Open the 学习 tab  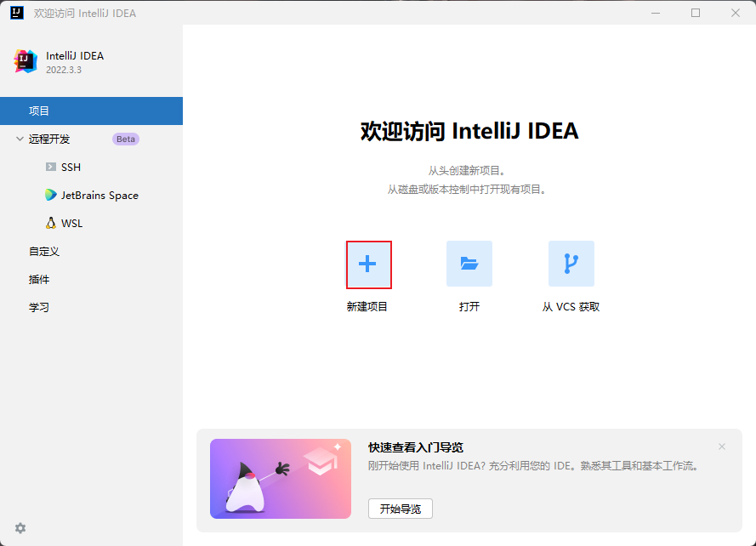91,307
